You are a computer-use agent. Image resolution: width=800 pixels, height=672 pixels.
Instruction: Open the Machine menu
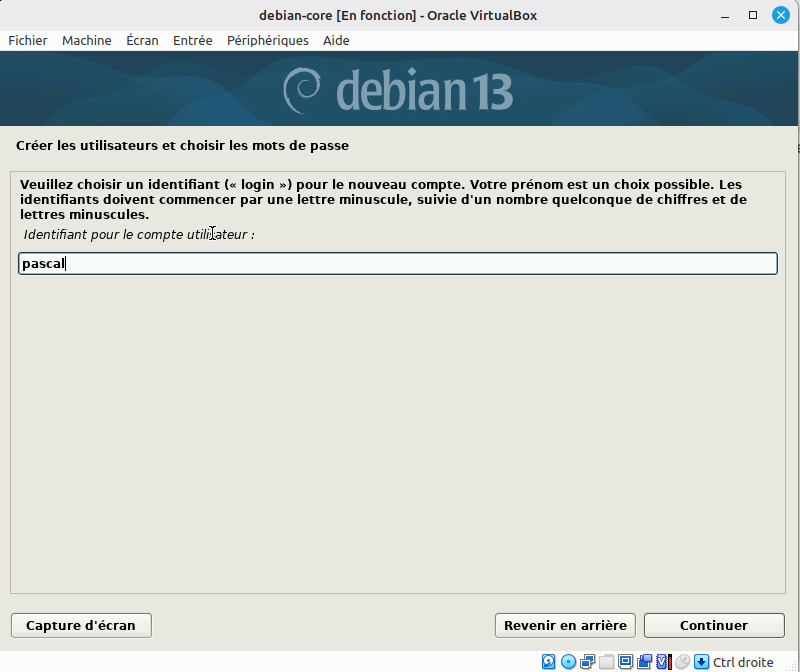87,40
